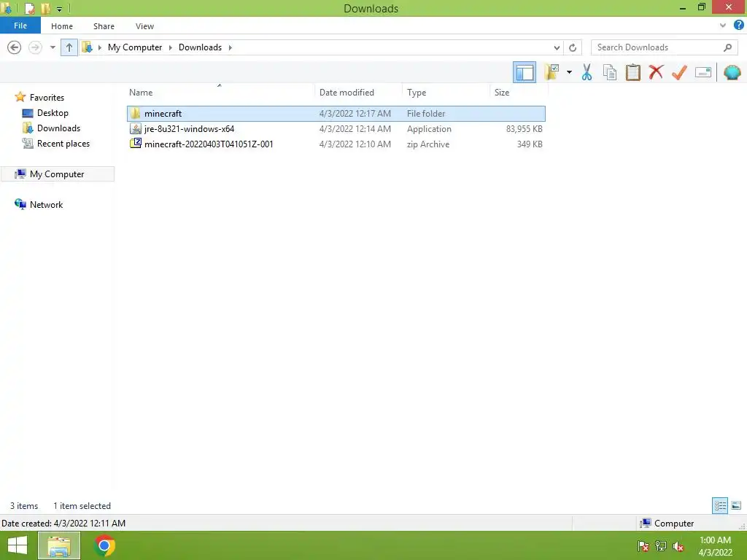The height and width of the screenshot is (560, 747).
Task: Click the red X Delete icon
Action: click(x=656, y=72)
